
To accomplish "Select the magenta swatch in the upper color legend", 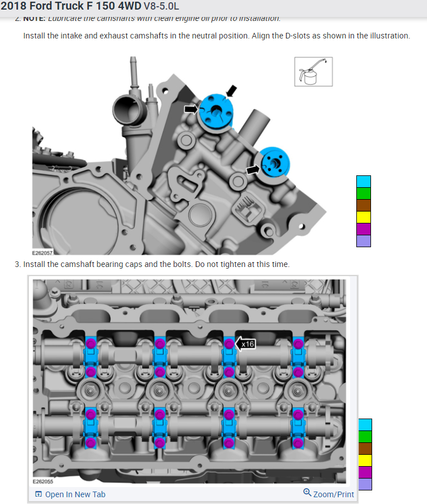I will pyautogui.click(x=364, y=229).
